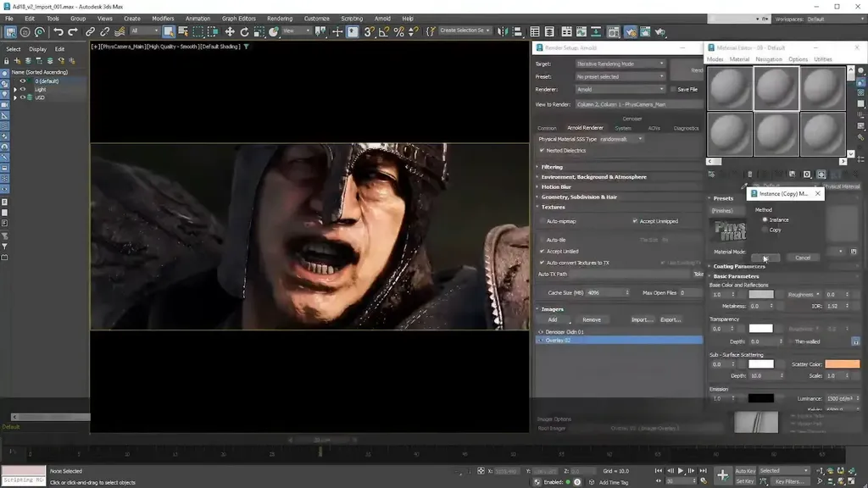Click the Import... imager button
The width and height of the screenshot is (868, 488).
pyautogui.click(x=643, y=319)
